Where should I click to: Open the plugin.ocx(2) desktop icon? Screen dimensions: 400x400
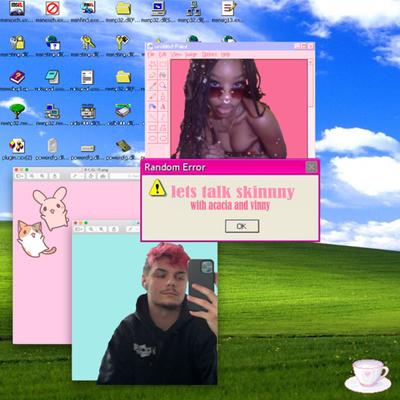17,146
